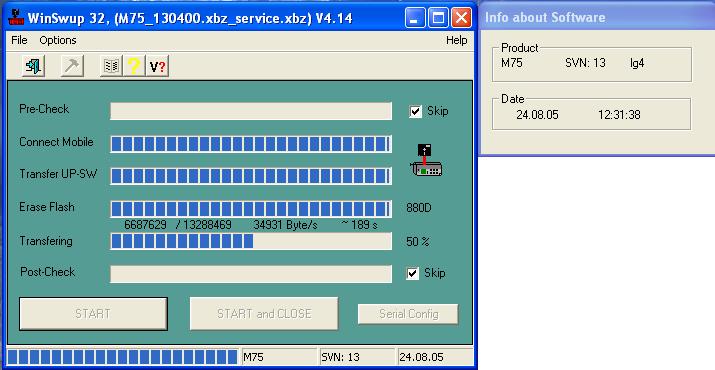The height and width of the screenshot is (370, 715).
Task: Open the Serial Config button
Action: pos(408,314)
